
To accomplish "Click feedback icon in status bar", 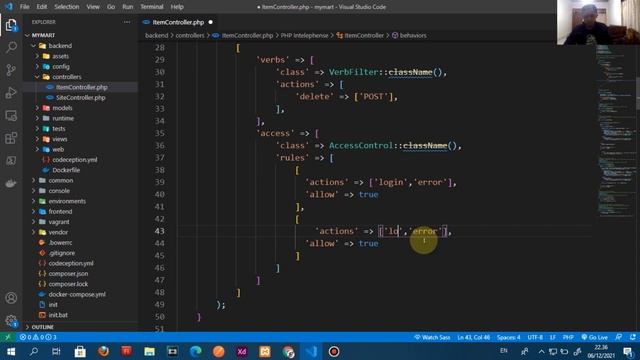I will (x=619, y=337).
